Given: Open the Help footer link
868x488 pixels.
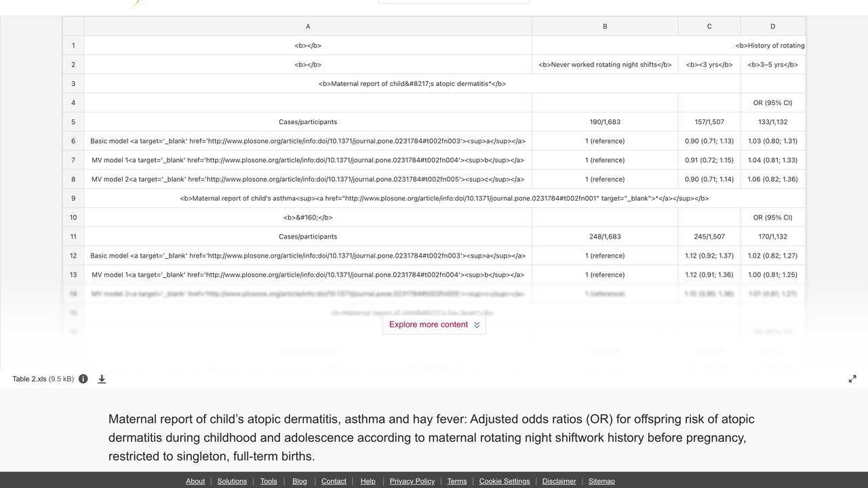Looking at the screenshot, I should click(x=368, y=481).
